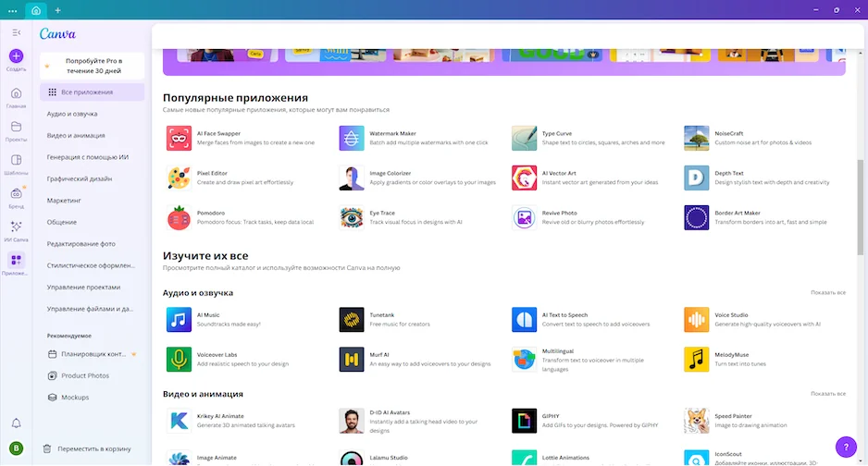Open the IconScout app icon
Viewport: 868px width, 466px height.
[697, 458]
